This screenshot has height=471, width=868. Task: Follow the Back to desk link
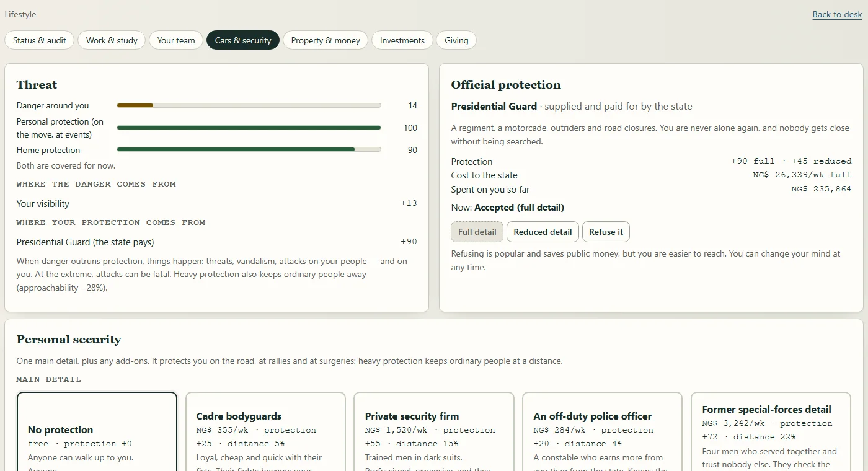[837, 14]
